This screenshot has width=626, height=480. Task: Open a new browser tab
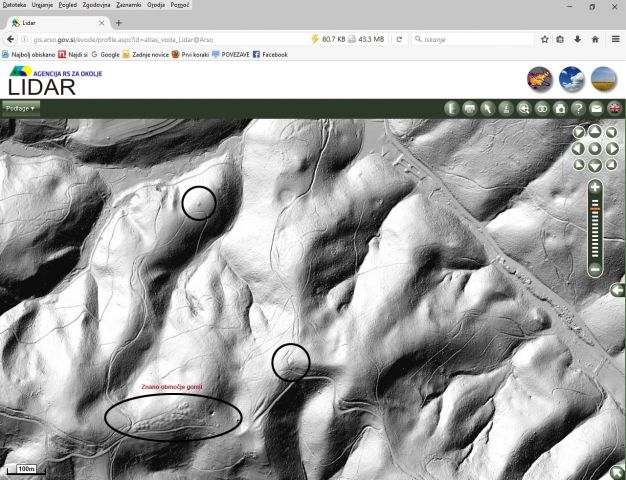(x=119, y=23)
